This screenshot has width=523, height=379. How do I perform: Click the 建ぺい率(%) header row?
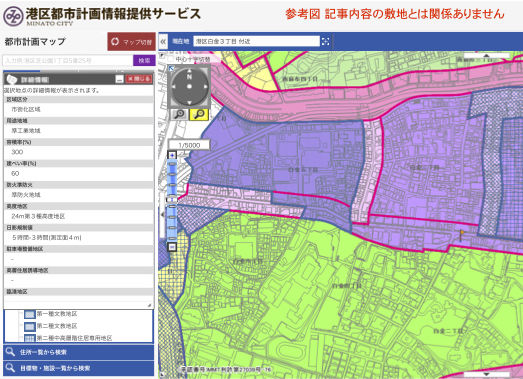[x=79, y=163]
